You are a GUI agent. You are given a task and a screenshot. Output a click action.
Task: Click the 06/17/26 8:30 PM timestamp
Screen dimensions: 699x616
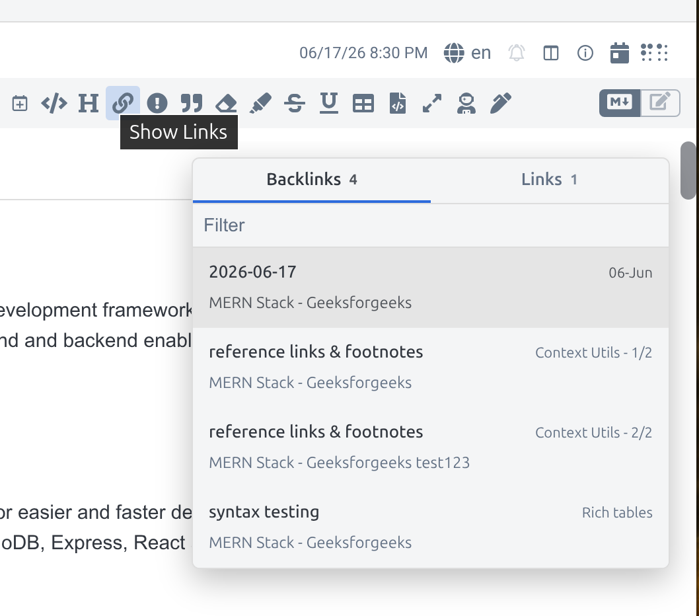pos(363,53)
